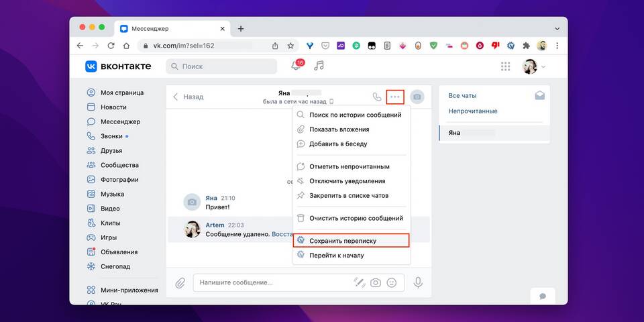The image size is (644, 322).
Task: Open Мини-приложения in the sidebar
Action: click(122, 290)
